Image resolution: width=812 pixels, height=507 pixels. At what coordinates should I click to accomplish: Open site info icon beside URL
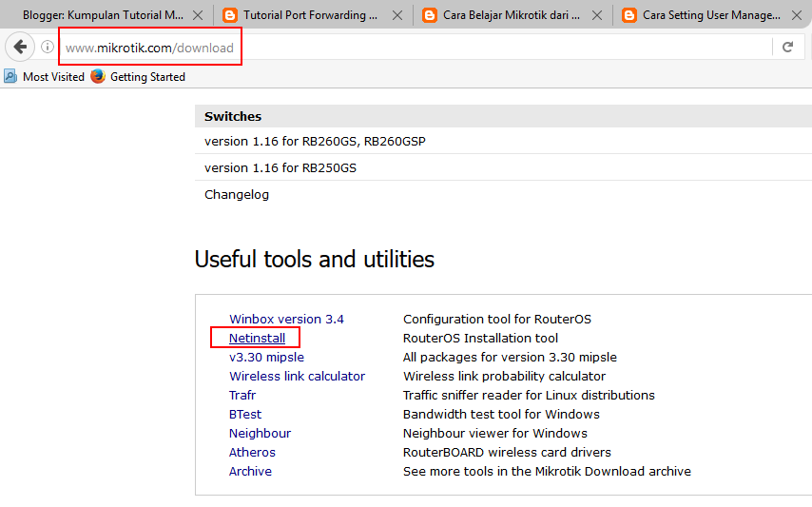click(x=48, y=48)
